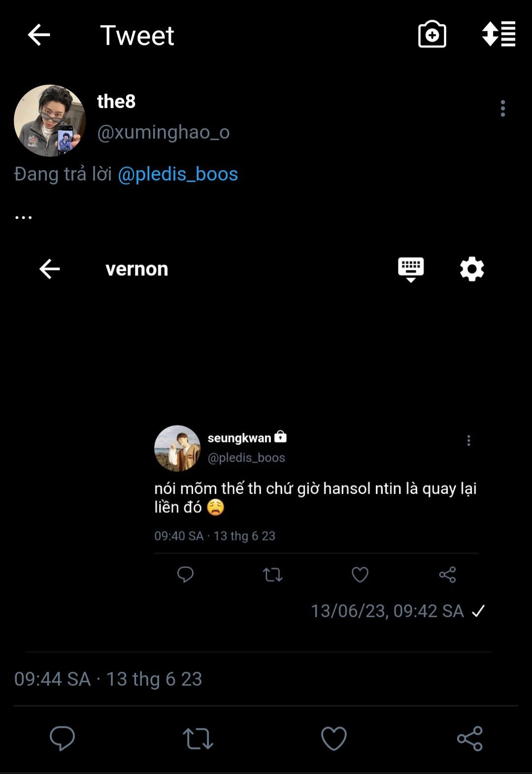
Task: Like the8's tweet
Action: [333, 738]
